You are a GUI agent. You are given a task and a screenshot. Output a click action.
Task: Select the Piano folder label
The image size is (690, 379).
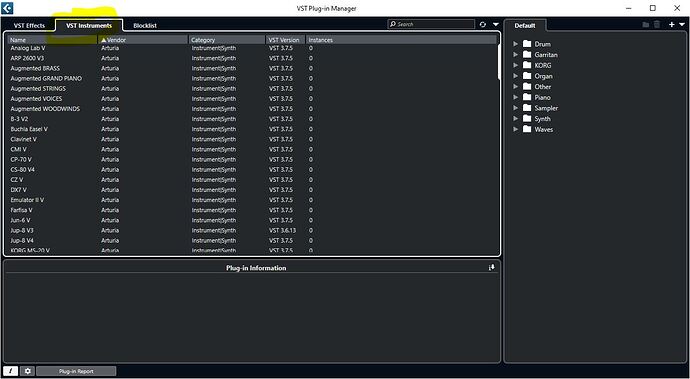click(x=542, y=97)
